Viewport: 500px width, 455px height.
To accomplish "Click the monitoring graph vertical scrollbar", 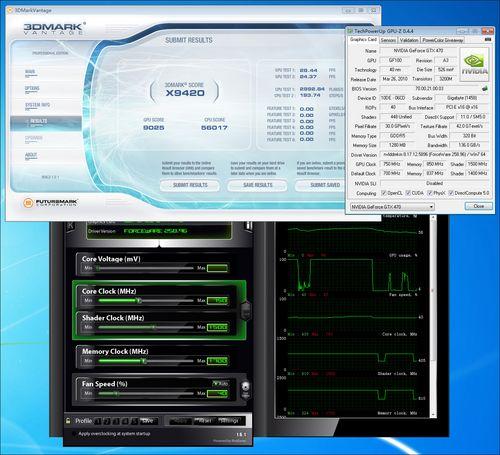I will point(433,316).
